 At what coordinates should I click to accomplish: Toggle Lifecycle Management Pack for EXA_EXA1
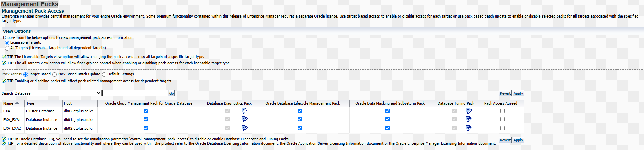coord(300,119)
